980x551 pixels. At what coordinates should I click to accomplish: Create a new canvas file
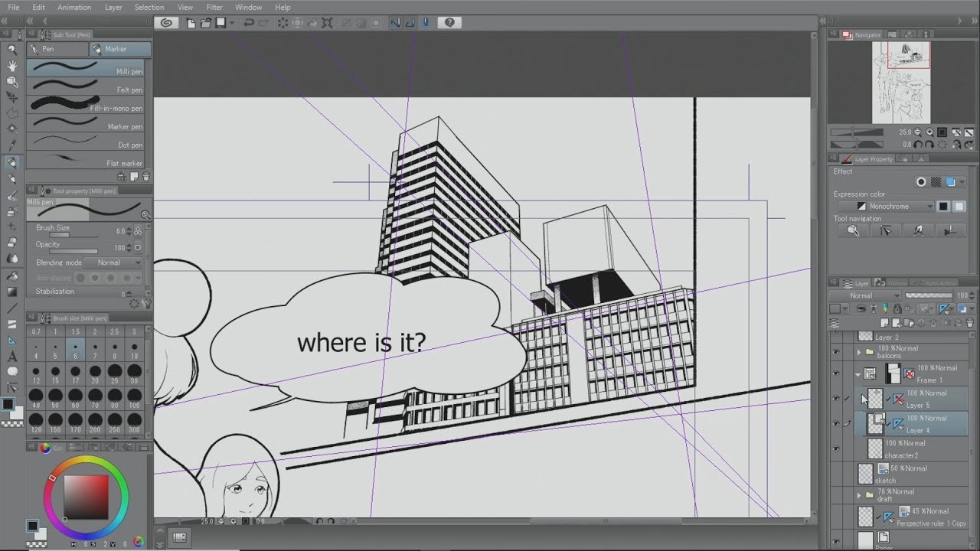click(191, 23)
